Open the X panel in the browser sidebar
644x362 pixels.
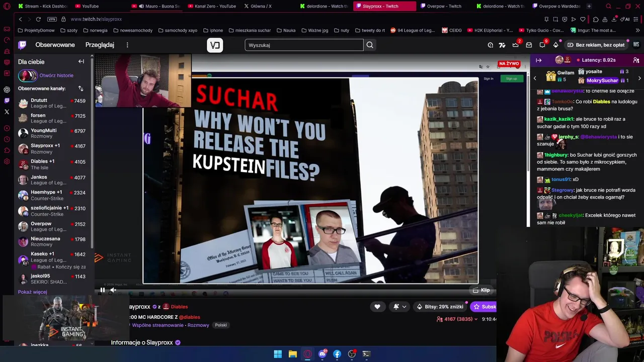(7, 112)
